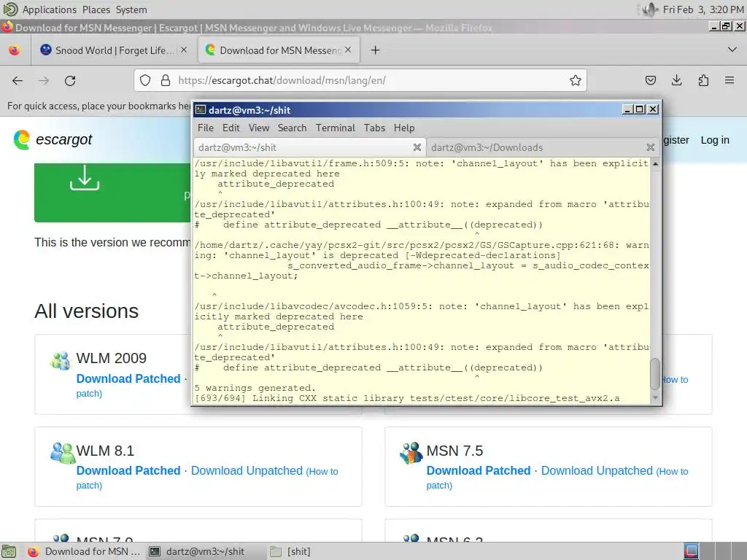Click Download Patched for WLM 2009
The width and height of the screenshot is (747, 560).
[128, 378]
